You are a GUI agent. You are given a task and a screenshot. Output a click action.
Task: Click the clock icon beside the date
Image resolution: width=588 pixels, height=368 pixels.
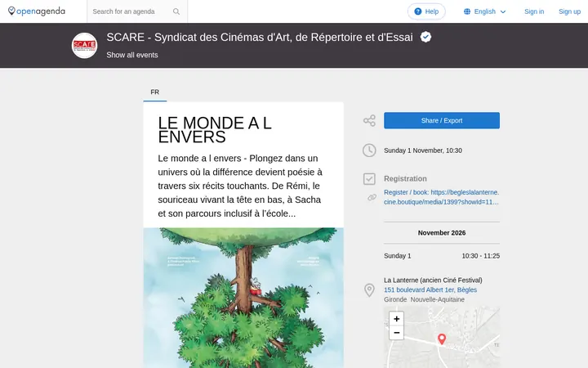click(369, 150)
